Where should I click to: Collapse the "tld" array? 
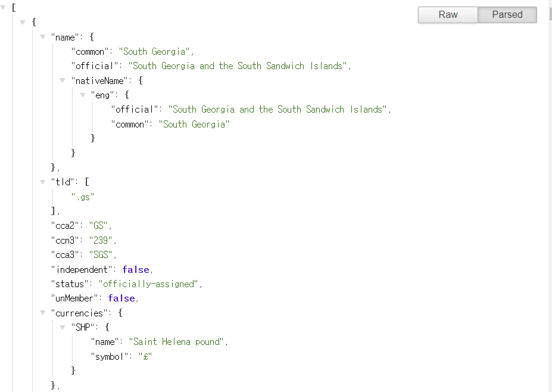point(43,182)
